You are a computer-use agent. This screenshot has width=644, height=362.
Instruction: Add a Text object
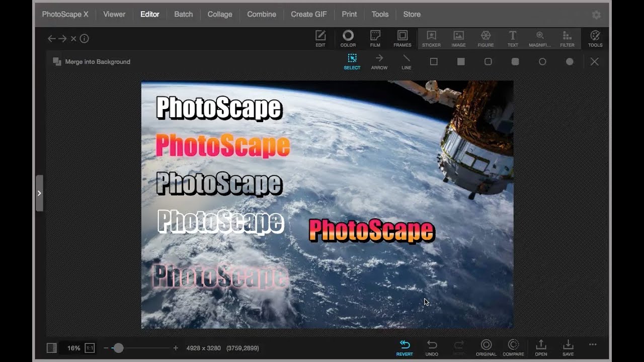[513, 39]
